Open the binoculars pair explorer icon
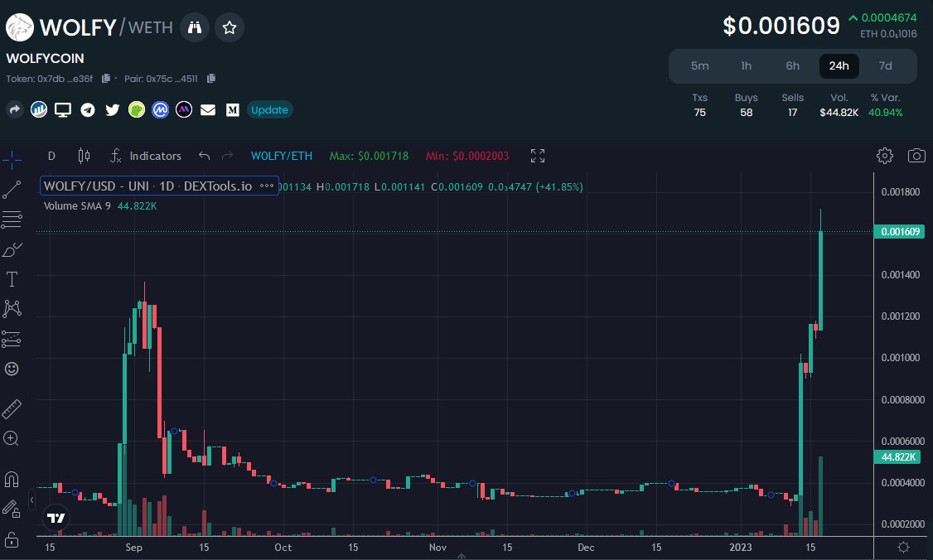 (x=195, y=27)
